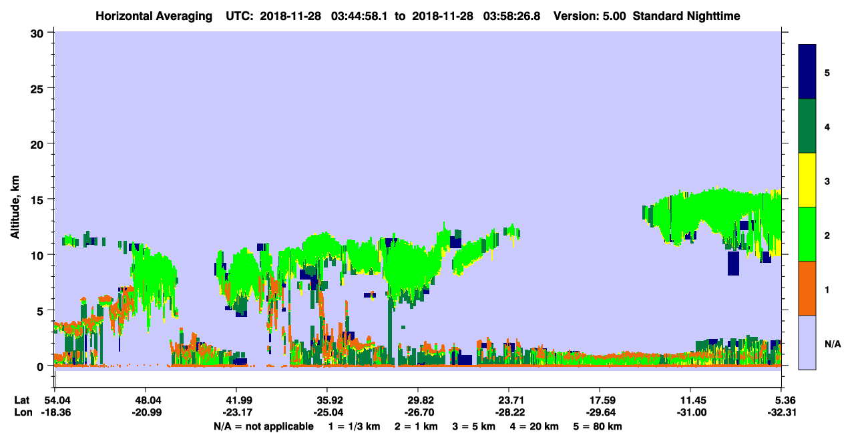Screen dimensions: 868x445
Task: Click latitude value 48.04
Action: click(x=145, y=400)
